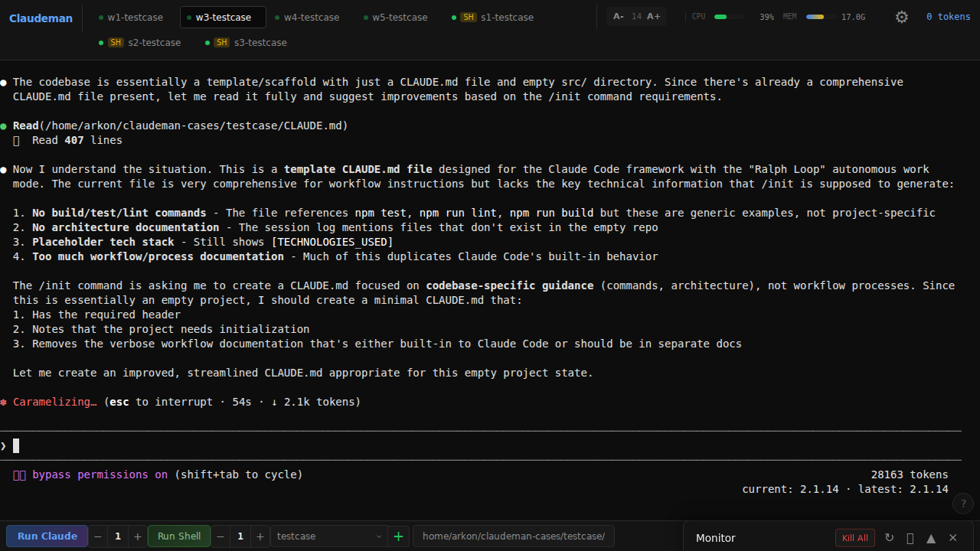Click the Run Claude button
Image resolution: width=980 pixels, height=551 pixels.
pos(47,536)
